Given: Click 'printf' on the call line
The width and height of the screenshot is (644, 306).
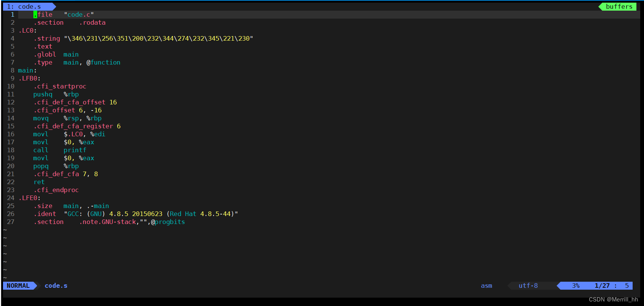Looking at the screenshot, I should [75, 150].
